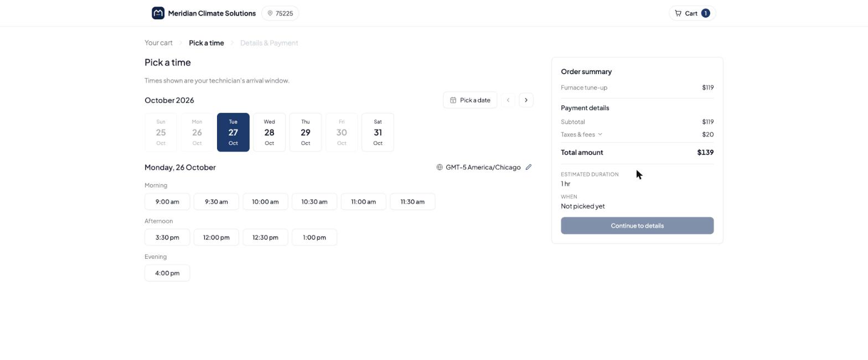Viewport: 868px width, 360px height.
Task: Click Continue to details button
Action: pyautogui.click(x=637, y=226)
